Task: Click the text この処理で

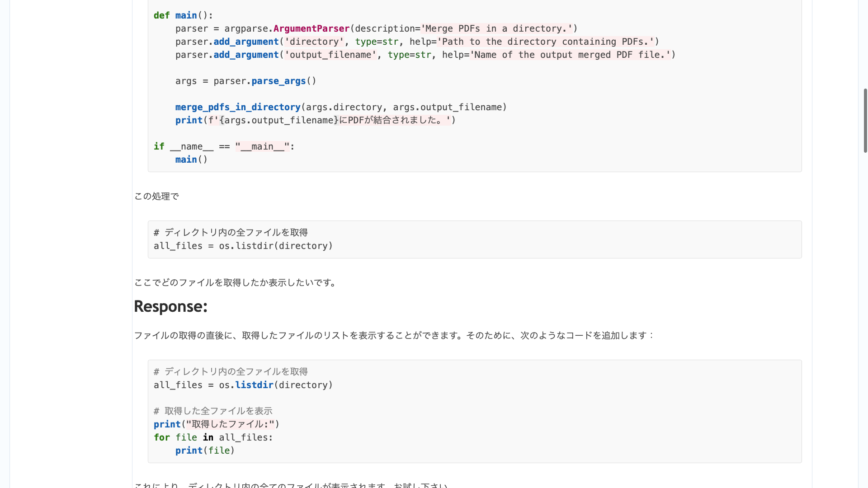Action: click(156, 196)
